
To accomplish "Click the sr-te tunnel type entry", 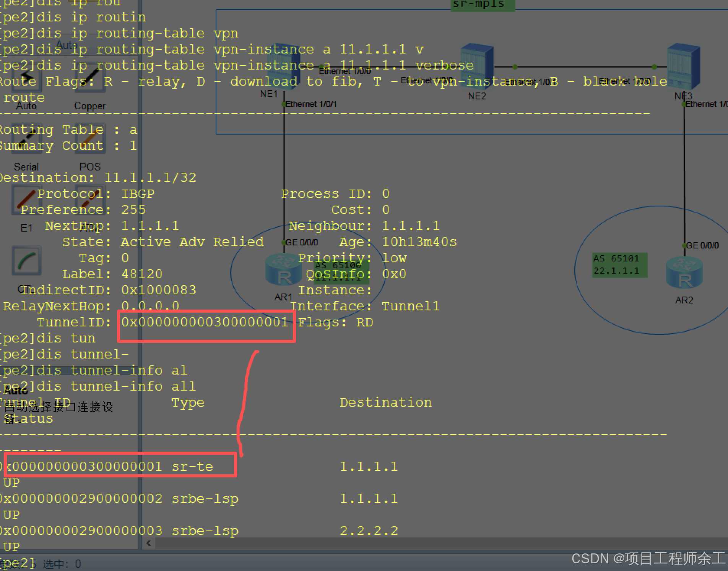I will pos(192,467).
